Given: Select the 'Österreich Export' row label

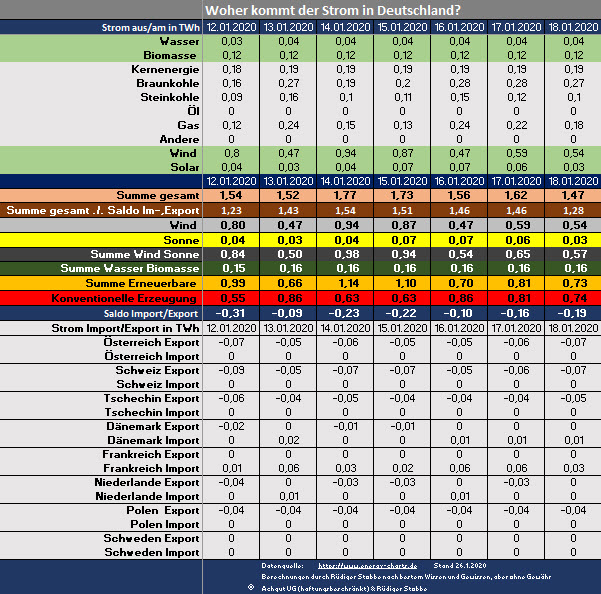Looking at the screenshot, I should tap(148, 342).
